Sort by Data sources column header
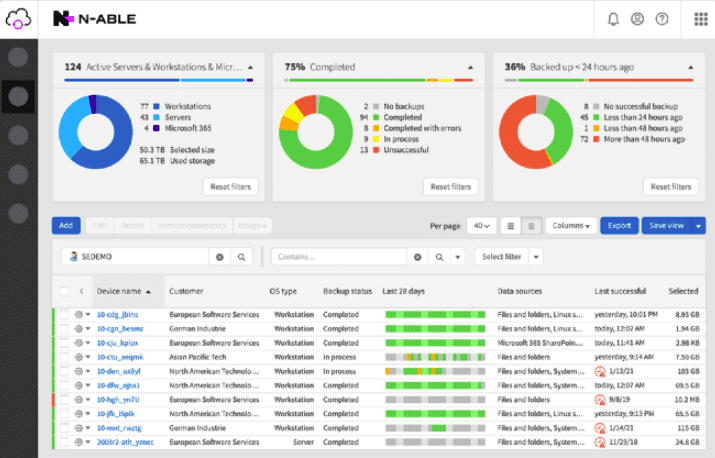715x458 pixels. click(x=519, y=291)
